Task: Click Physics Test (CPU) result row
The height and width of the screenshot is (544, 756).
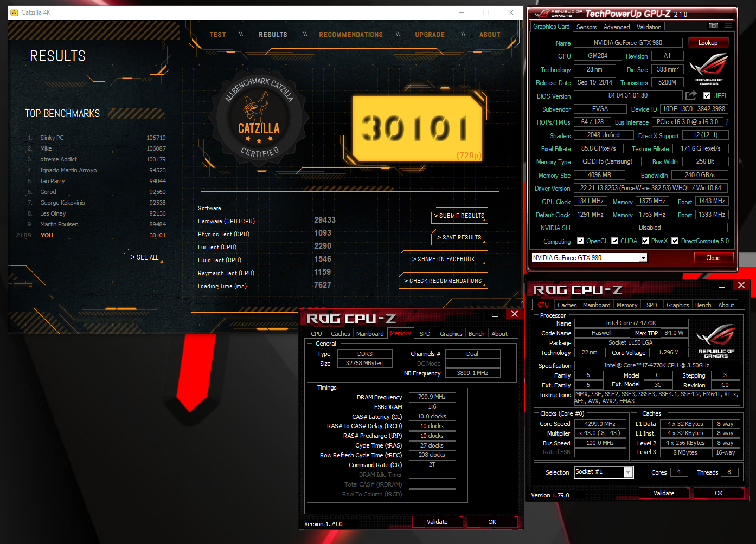Action: (x=265, y=234)
